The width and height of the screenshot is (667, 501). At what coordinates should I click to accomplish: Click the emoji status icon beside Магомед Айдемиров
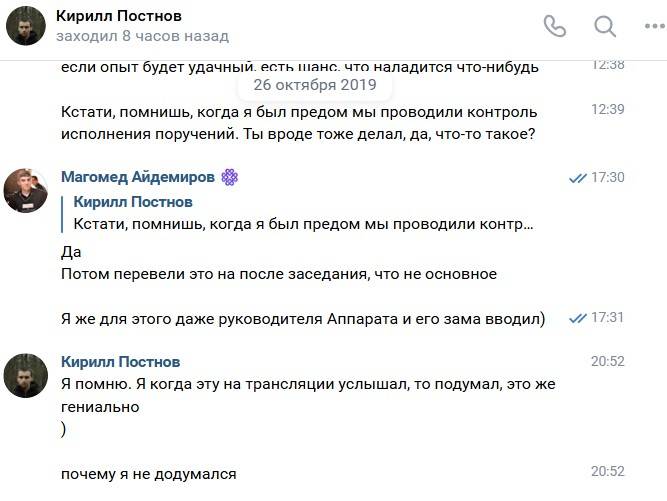[x=230, y=177]
